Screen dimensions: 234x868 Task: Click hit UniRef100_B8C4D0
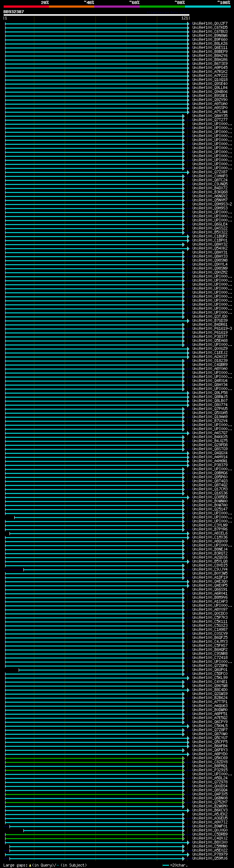[x=210, y=690]
